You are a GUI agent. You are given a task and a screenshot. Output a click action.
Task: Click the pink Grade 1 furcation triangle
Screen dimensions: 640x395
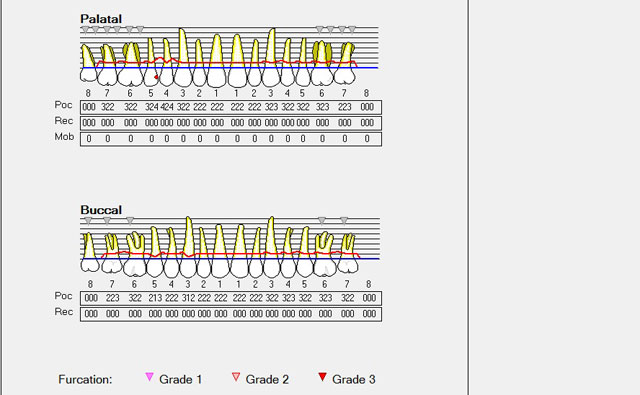149,377
